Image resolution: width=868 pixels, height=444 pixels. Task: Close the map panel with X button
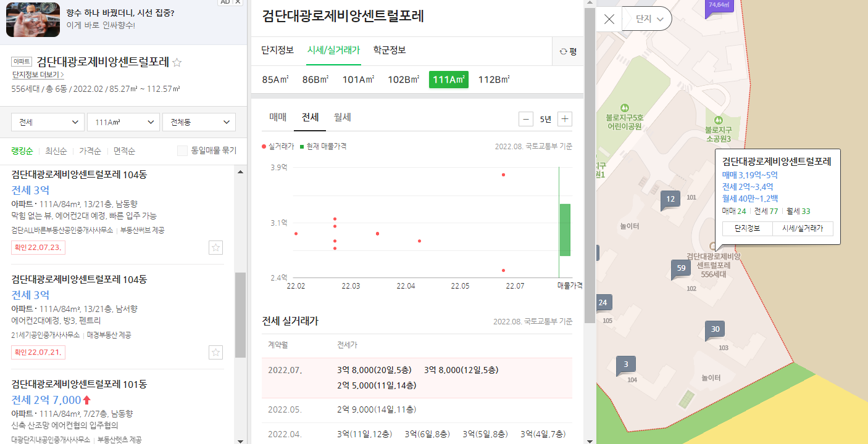click(x=609, y=19)
